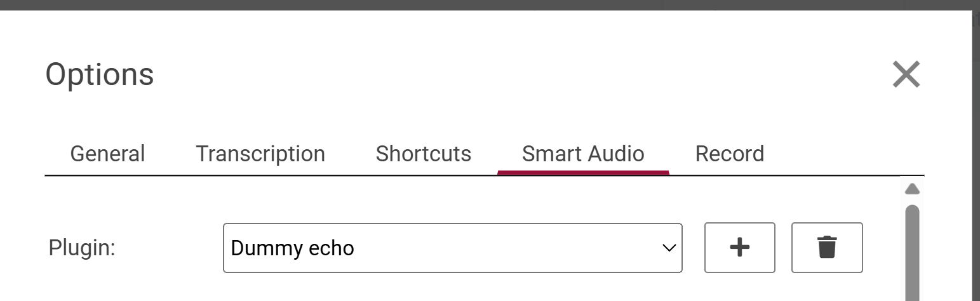Viewport: 980px width, 301px height.
Task: Go to the Shortcuts tab
Action: tap(423, 154)
